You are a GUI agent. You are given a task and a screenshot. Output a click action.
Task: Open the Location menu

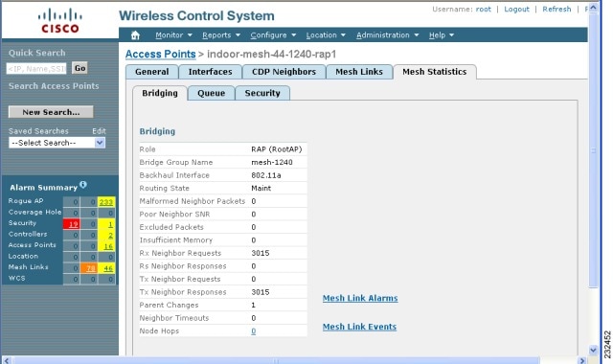[326, 35]
